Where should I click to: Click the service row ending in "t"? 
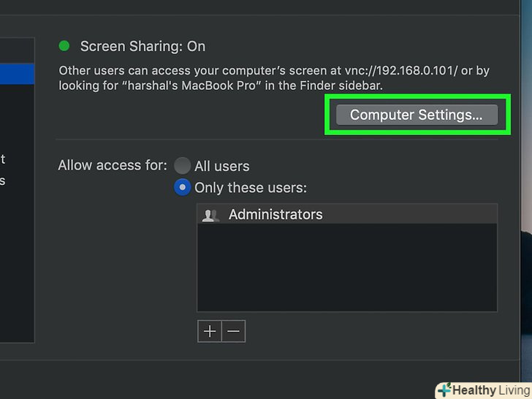pos(4,159)
